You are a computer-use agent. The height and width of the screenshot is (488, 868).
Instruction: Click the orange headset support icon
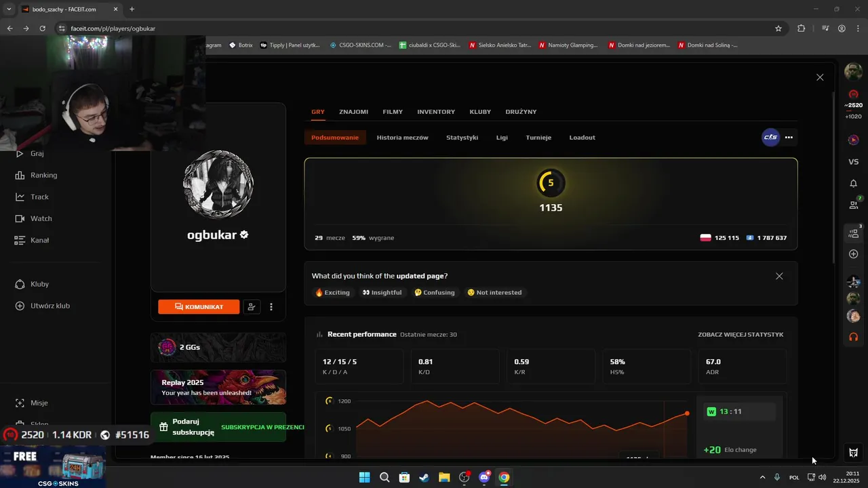854,337
